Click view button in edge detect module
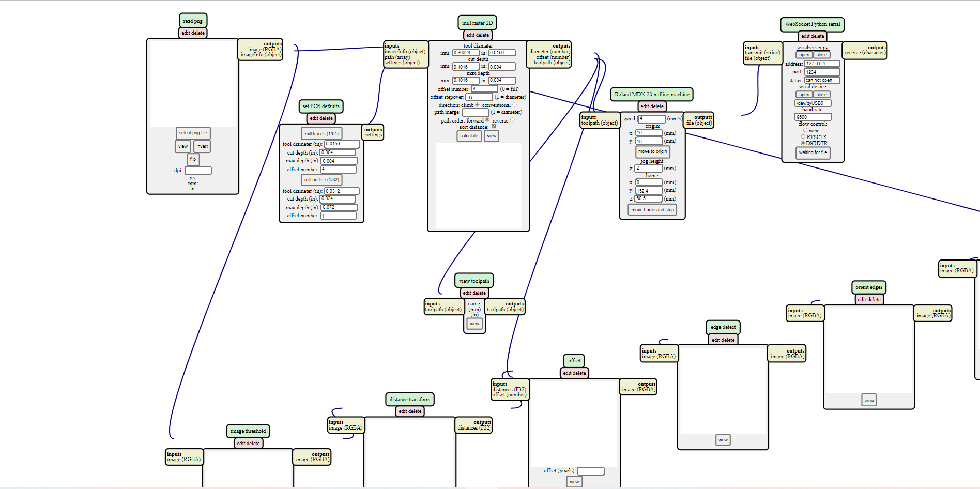 723,440
